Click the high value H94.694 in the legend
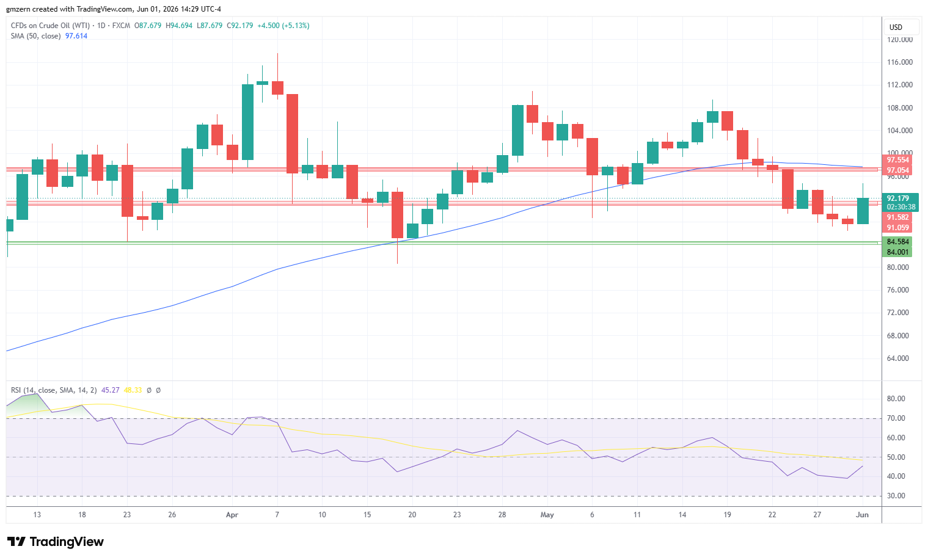Screen dimensions: 928x560 pyautogui.click(x=178, y=26)
